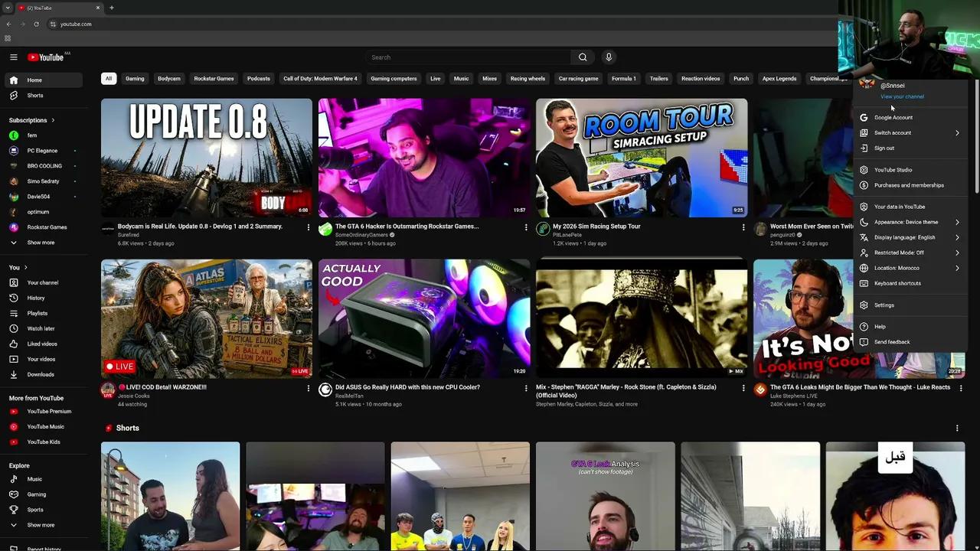Open Your channel in the sidebar
This screenshot has height=551, width=980.
point(45,282)
